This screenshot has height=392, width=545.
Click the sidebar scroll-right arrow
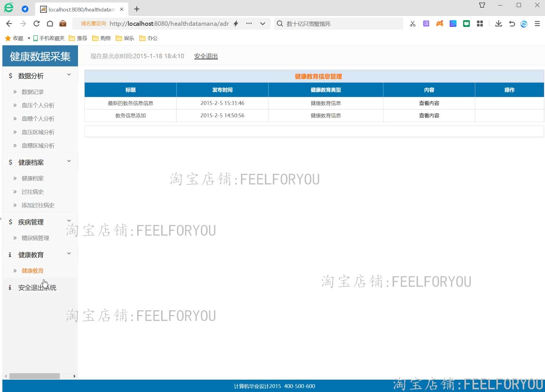(x=74, y=376)
